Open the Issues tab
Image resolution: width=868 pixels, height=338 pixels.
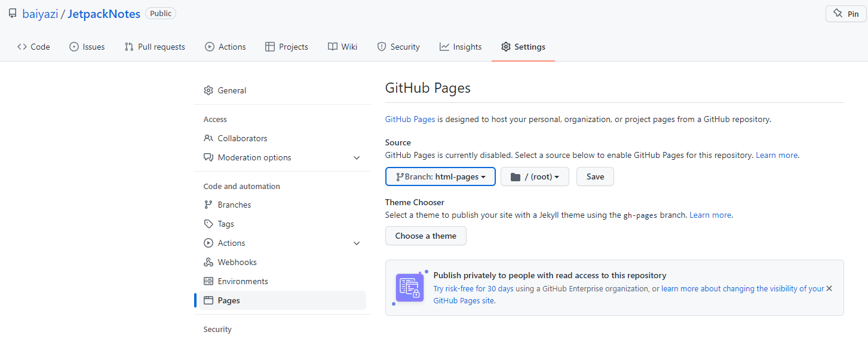pos(87,47)
